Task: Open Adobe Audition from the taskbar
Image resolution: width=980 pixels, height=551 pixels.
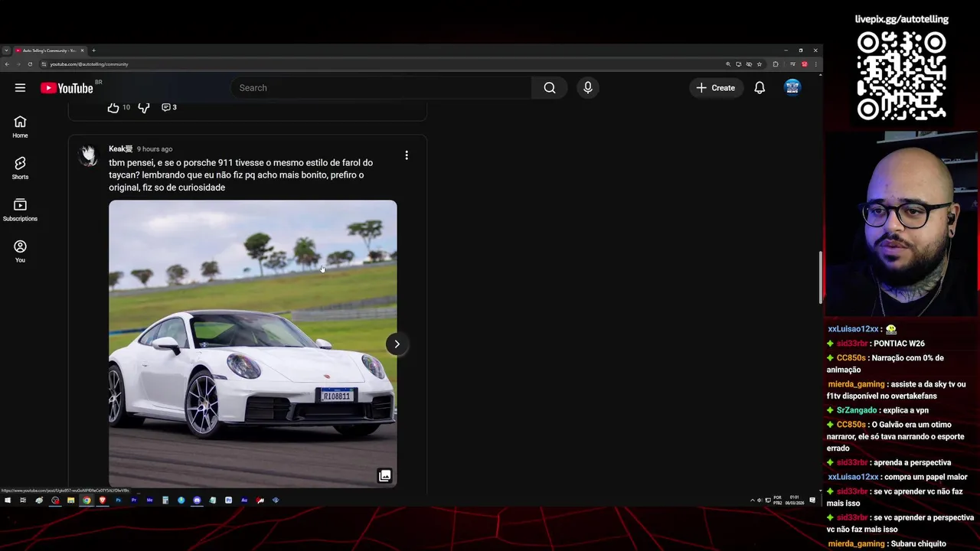Action: pyautogui.click(x=244, y=500)
